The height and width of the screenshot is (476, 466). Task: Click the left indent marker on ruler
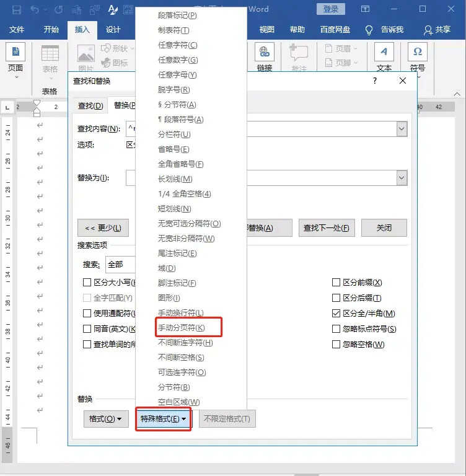pyautogui.click(x=37, y=114)
